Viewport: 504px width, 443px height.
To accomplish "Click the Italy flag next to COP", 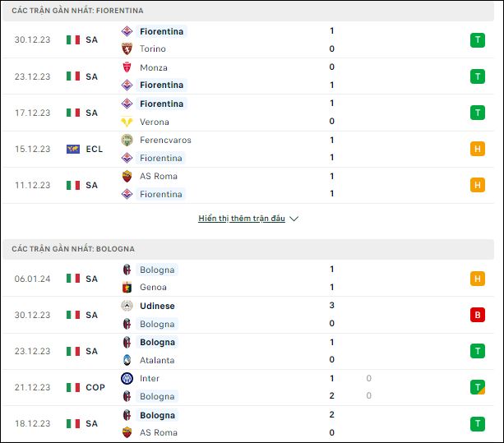I will (x=73, y=387).
